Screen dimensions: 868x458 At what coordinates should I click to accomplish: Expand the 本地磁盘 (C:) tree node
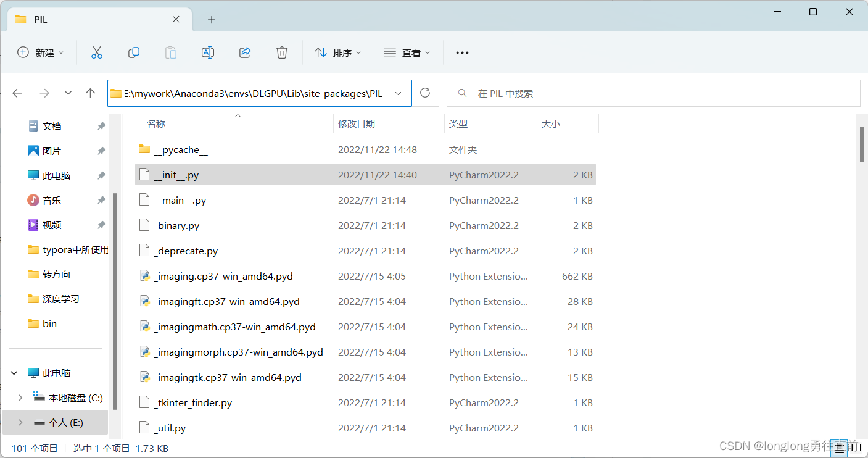[x=20, y=398]
